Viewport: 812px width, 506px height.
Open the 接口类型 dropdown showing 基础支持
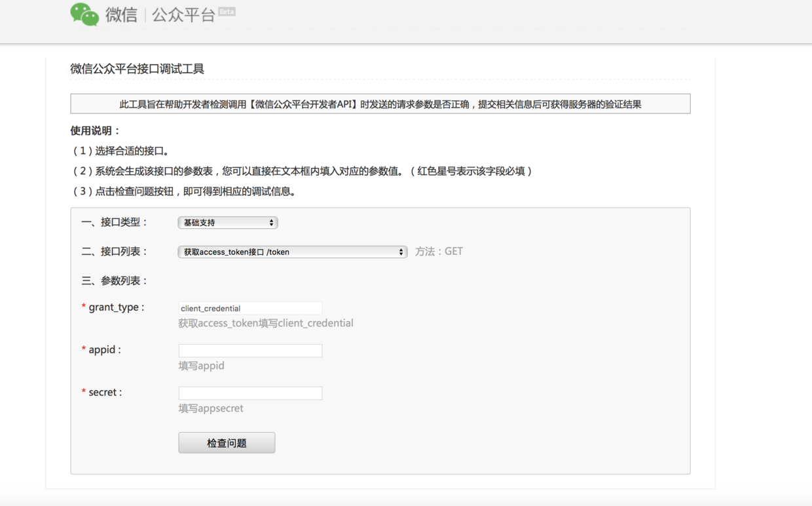tap(228, 223)
